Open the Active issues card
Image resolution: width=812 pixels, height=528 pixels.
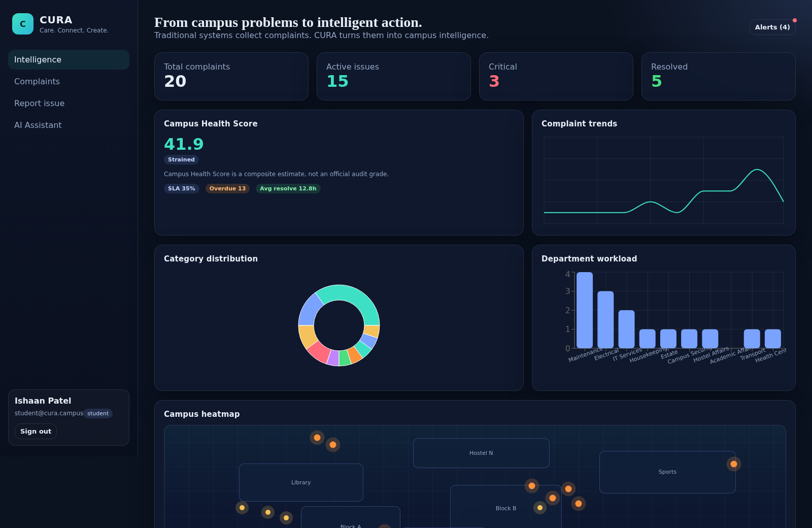pyautogui.click(x=394, y=76)
